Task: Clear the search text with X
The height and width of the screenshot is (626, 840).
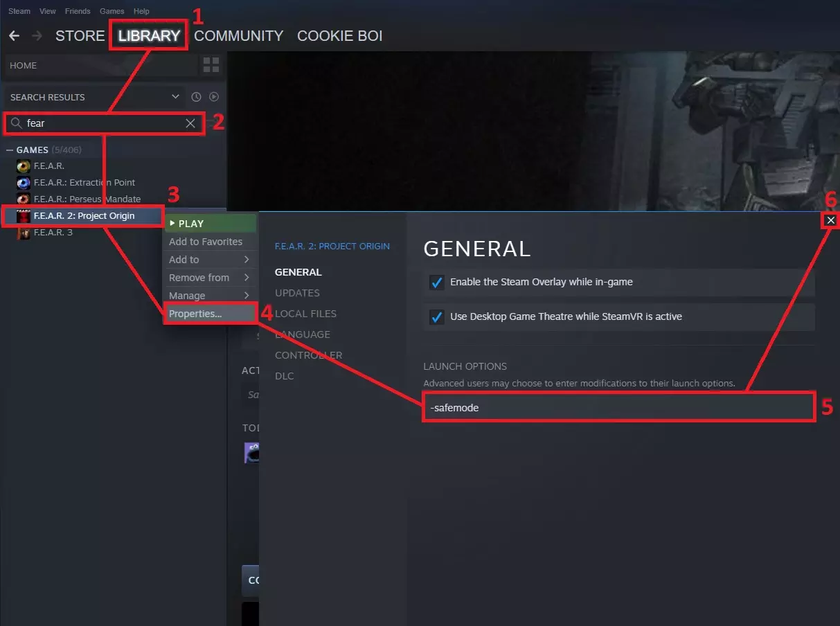Action: tap(190, 123)
